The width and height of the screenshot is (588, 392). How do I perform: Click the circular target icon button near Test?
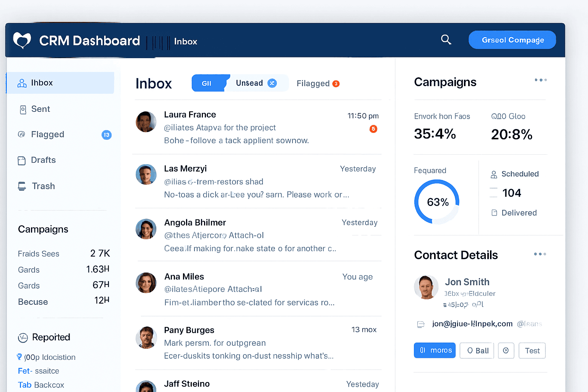coord(506,351)
